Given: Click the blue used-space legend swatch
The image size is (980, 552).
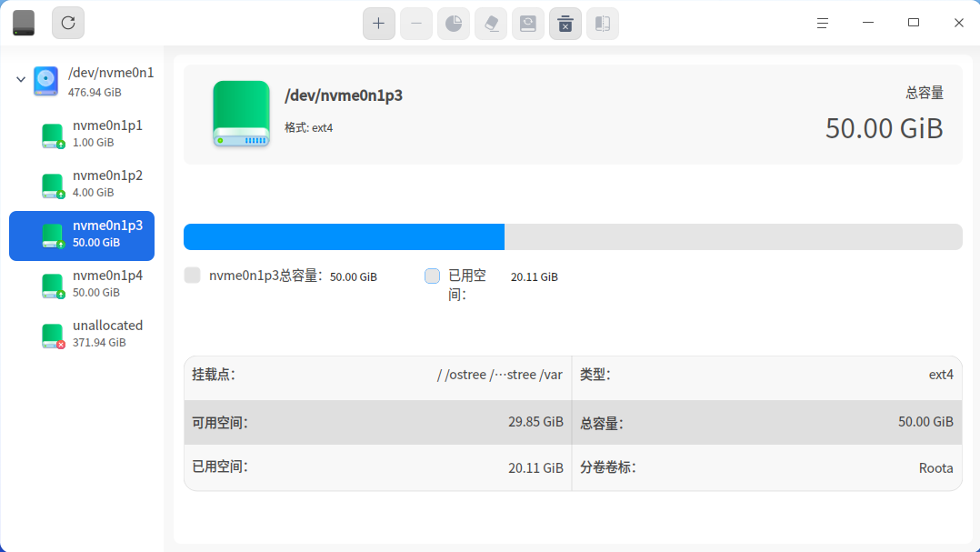Looking at the screenshot, I should (x=432, y=276).
